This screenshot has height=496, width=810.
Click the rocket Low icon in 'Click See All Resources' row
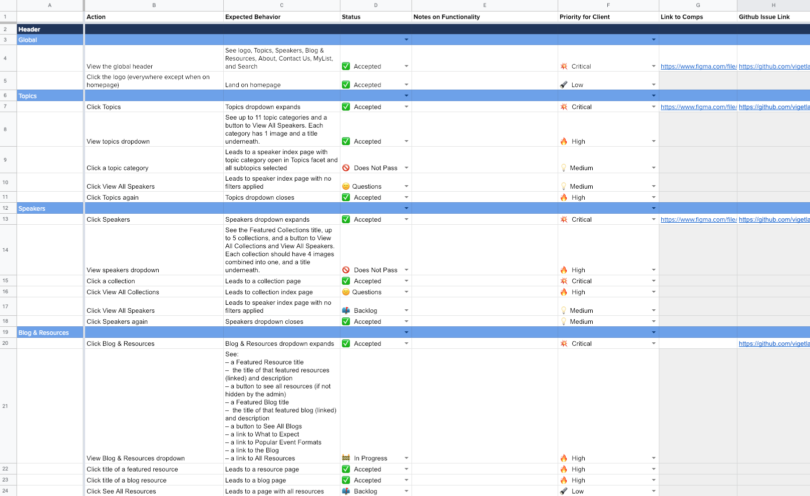tap(564, 491)
